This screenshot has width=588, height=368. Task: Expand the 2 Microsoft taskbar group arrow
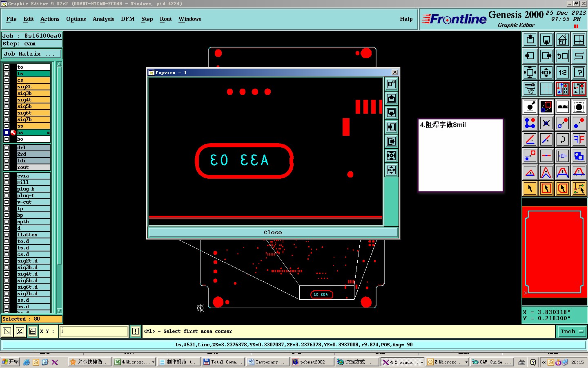click(466, 362)
